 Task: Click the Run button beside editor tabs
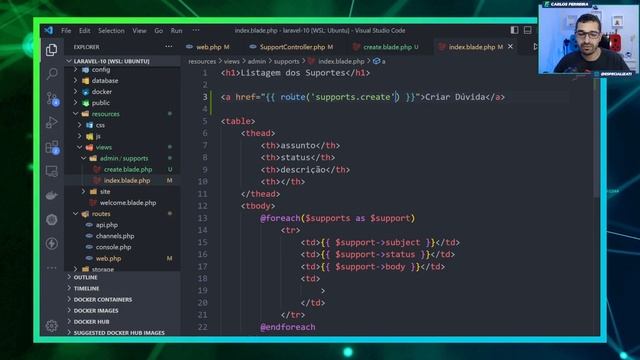click(x=535, y=47)
